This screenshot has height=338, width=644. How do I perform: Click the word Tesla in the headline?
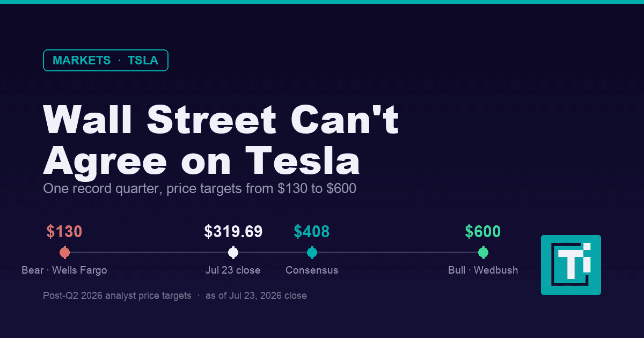[303, 161]
